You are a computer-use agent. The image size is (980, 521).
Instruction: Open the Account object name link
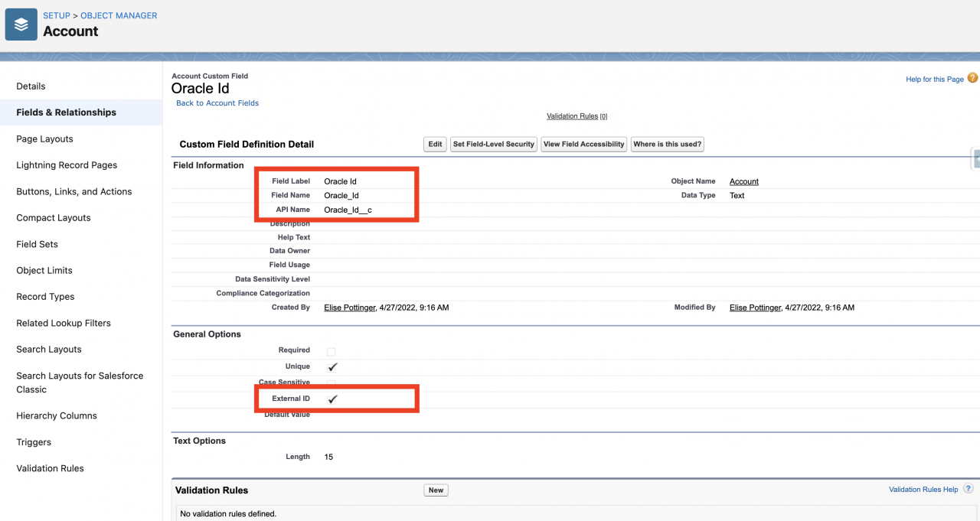tap(743, 181)
